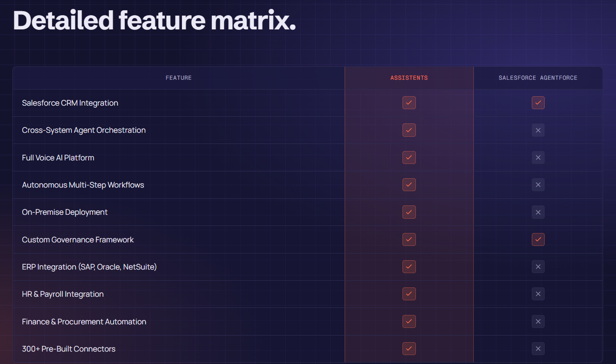Select the 'Cross-System Agent Orchestration' feature label

84,130
